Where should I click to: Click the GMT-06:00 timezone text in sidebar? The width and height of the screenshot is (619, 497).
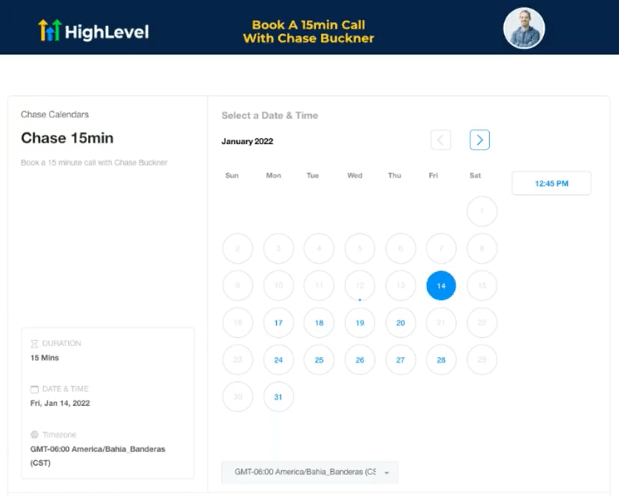tap(98, 456)
